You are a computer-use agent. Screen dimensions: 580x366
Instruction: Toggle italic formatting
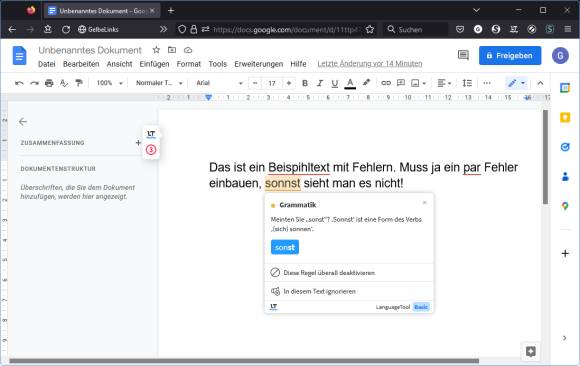[320, 83]
